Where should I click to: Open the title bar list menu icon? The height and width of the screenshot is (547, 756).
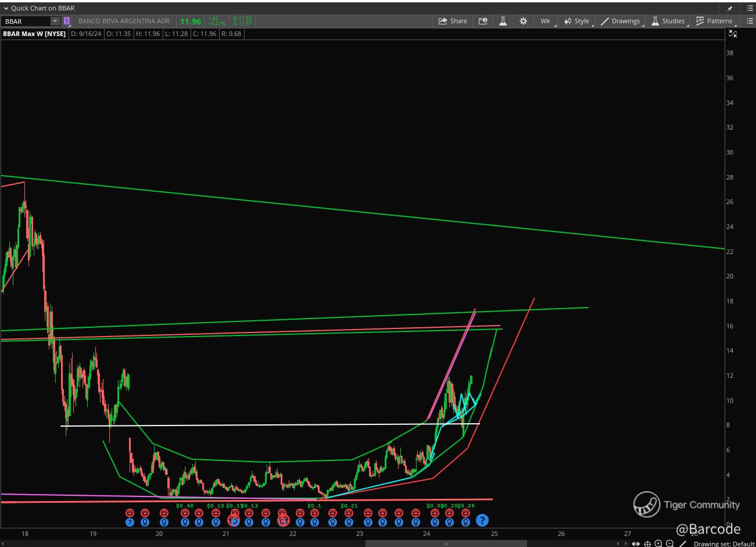pos(749,8)
